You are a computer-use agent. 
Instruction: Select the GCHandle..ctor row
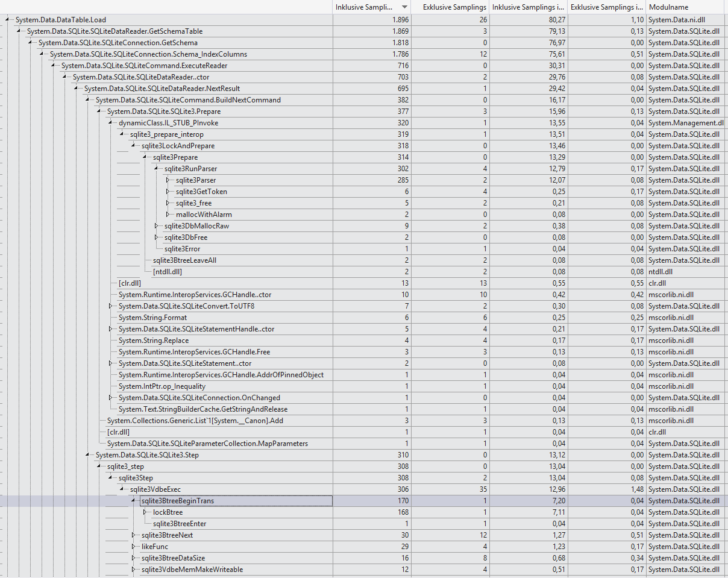195,295
